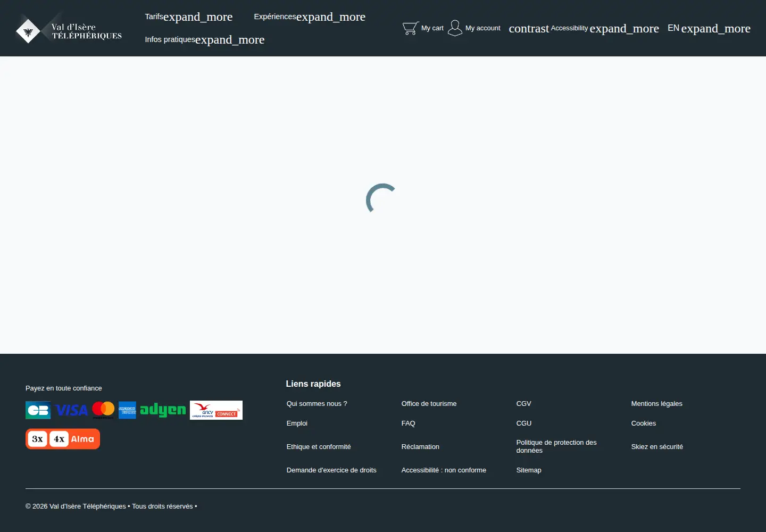The height and width of the screenshot is (532, 766).
Task: Expand the Expériences menu
Action: pyautogui.click(x=310, y=16)
